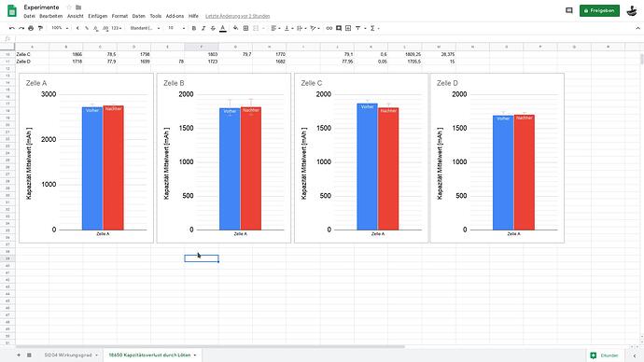Screen dimensions: 644x362
Task: Select the Zelle D chart
Action: tap(497, 158)
